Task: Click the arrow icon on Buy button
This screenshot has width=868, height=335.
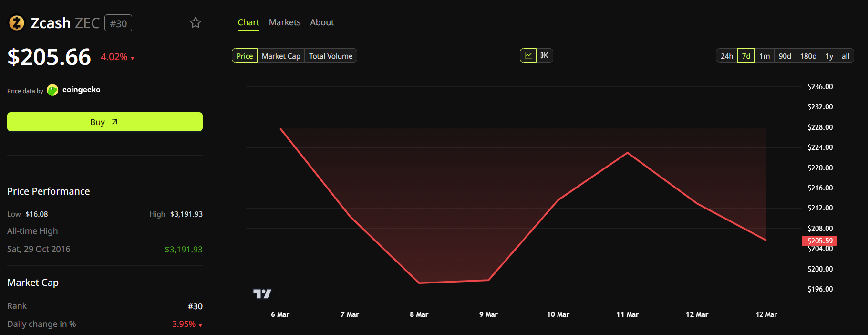Action: click(x=114, y=122)
